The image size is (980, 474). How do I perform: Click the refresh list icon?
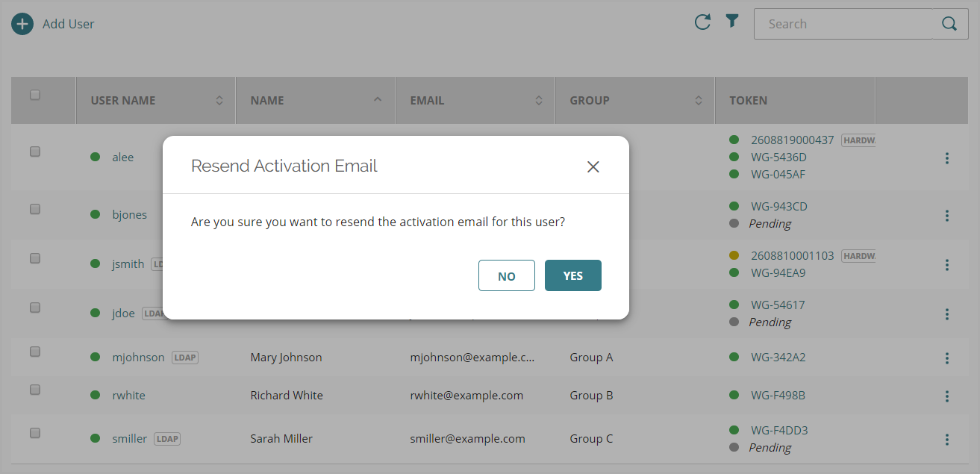(702, 22)
